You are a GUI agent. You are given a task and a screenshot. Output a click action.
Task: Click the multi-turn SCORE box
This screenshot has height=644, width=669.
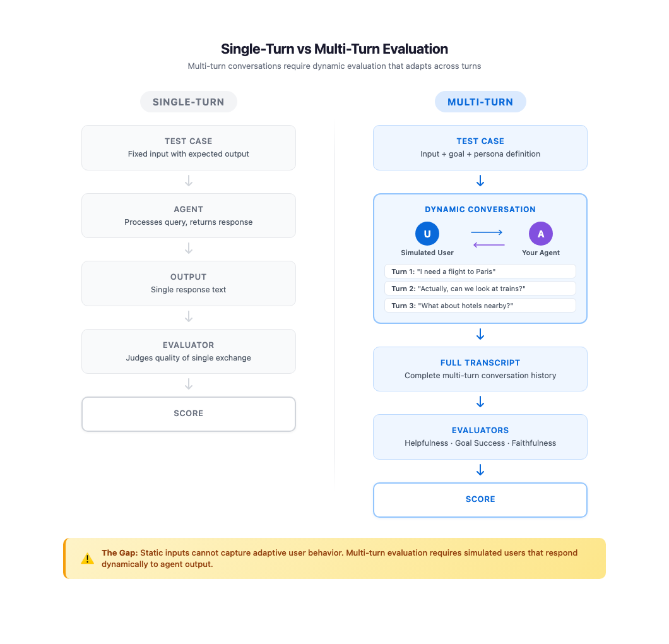(x=480, y=499)
